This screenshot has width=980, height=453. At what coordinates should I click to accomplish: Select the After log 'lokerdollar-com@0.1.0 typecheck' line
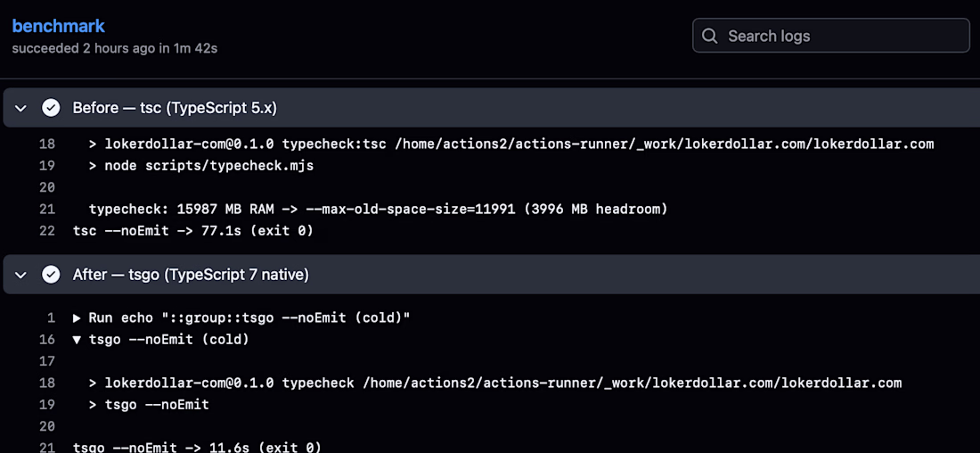click(495, 383)
